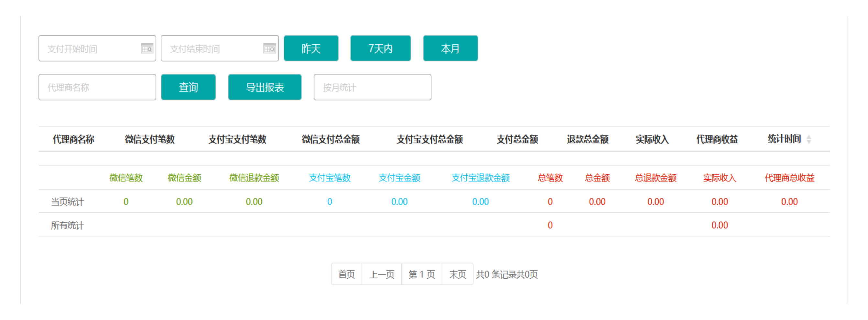Open calendar icon in 支付结束时间 field
The image size is (868, 320).
click(270, 48)
